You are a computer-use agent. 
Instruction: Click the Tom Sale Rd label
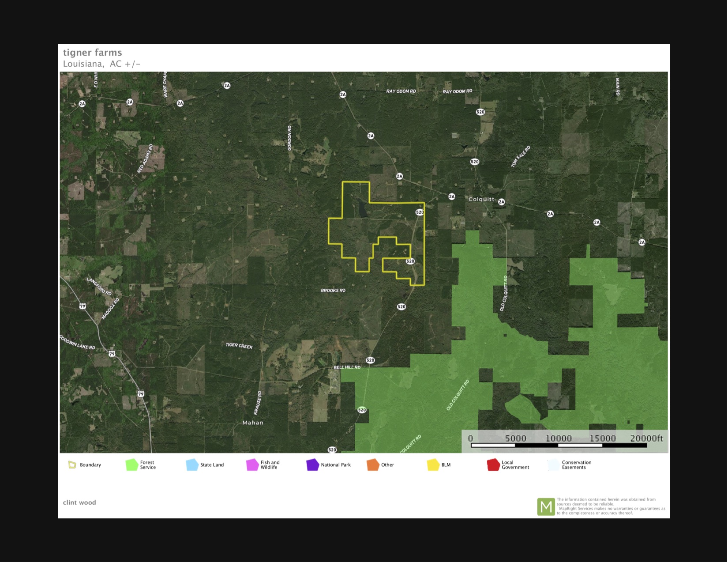point(521,157)
